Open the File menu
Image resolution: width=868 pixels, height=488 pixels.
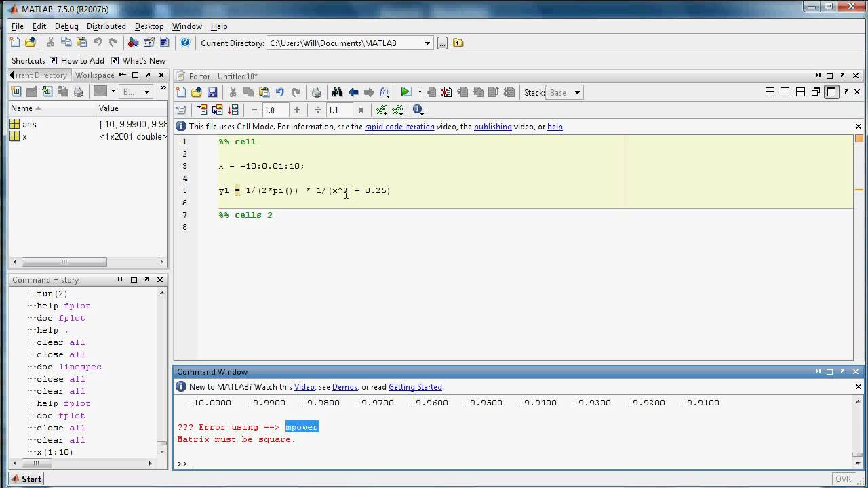pos(17,26)
